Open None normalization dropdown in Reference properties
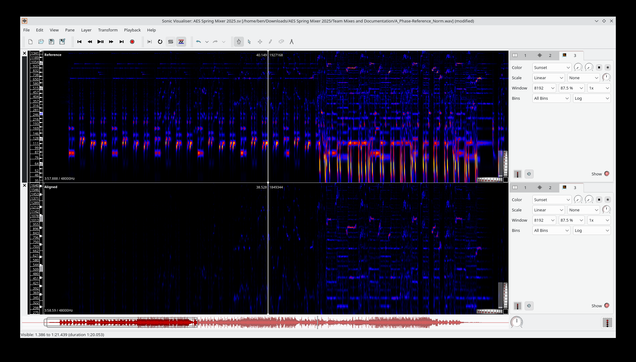This screenshot has height=362, width=636. (x=583, y=78)
